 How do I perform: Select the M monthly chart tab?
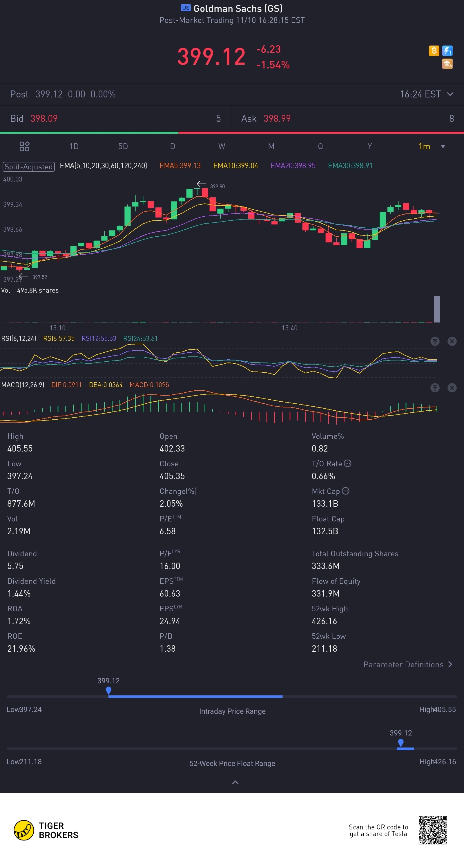(x=271, y=146)
